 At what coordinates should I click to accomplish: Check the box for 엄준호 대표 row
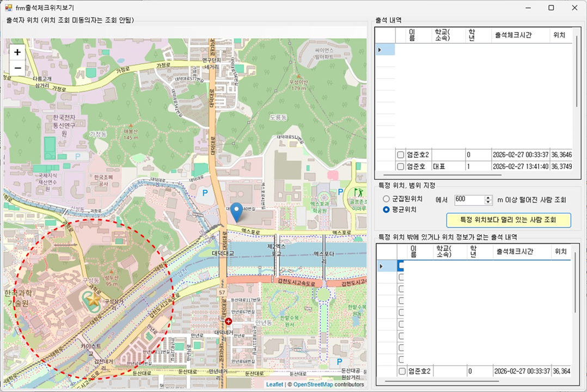[x=400, y=167]
